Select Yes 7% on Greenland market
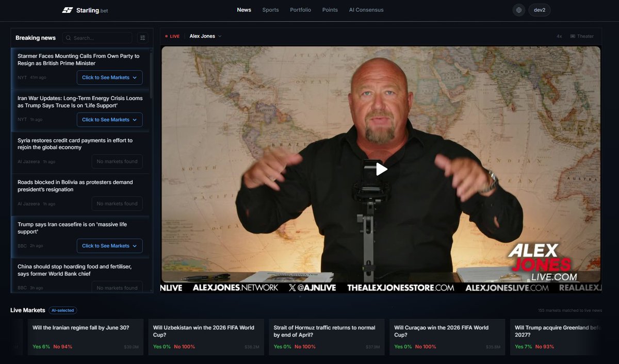This screenshot has width=619, height=364. point(524,346)
